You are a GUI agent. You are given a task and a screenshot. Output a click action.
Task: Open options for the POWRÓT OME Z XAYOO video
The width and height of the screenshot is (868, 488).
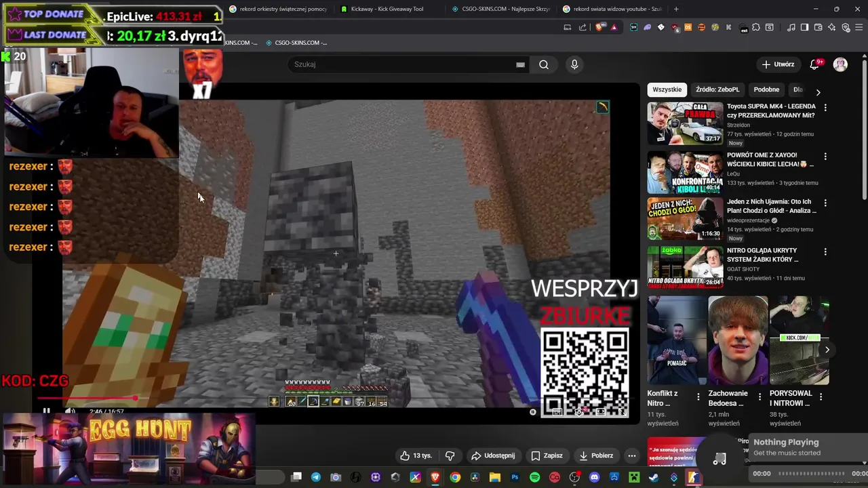pyautogui.click(x=825, y=157)
